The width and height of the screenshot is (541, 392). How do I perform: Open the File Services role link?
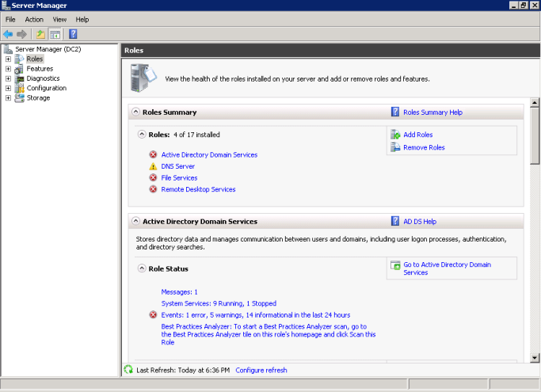[180, 177]
